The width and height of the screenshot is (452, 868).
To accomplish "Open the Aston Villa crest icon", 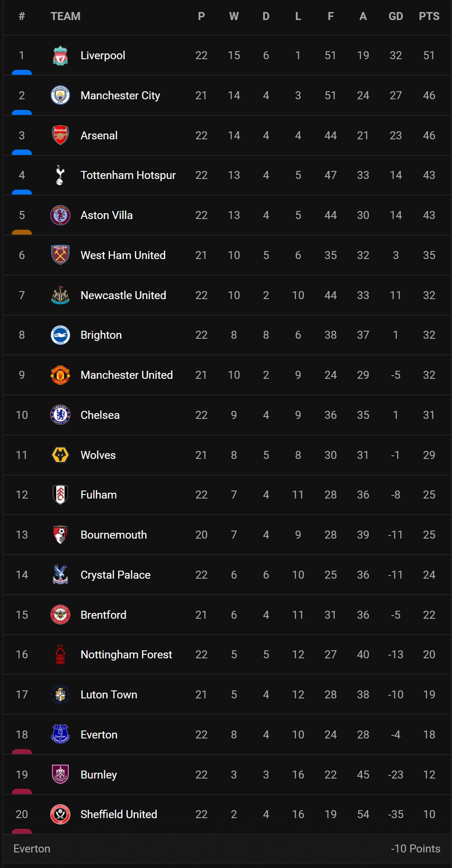I will click(60, 215).
